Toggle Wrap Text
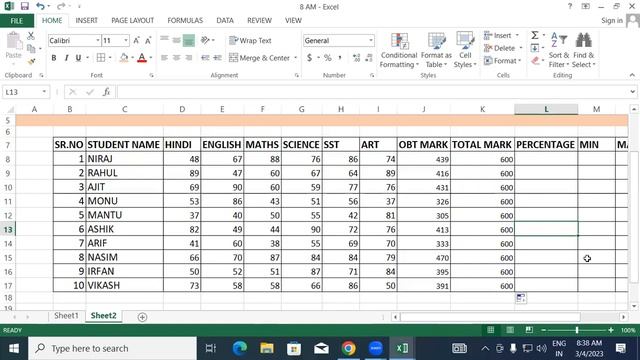Viewport: 640px width, 360px height. [x=250, y=40]
